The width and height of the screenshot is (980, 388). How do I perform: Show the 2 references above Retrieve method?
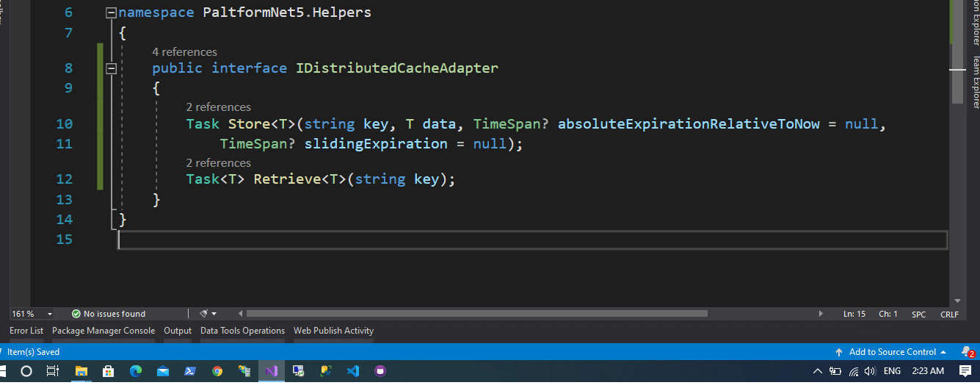pyautogui.click(x=218, y=163)
